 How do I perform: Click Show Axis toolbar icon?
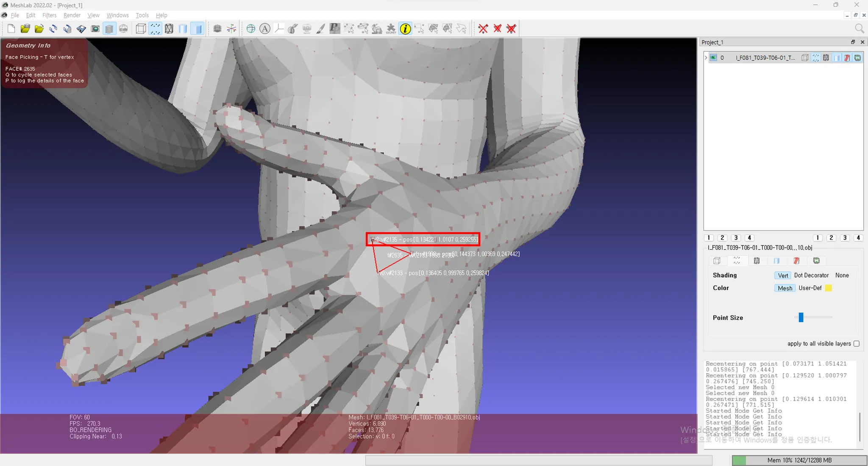(231, 29)
